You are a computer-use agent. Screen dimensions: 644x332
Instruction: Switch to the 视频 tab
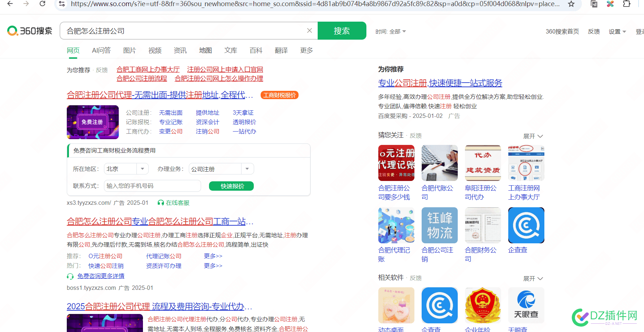click(x=155, y=50)
